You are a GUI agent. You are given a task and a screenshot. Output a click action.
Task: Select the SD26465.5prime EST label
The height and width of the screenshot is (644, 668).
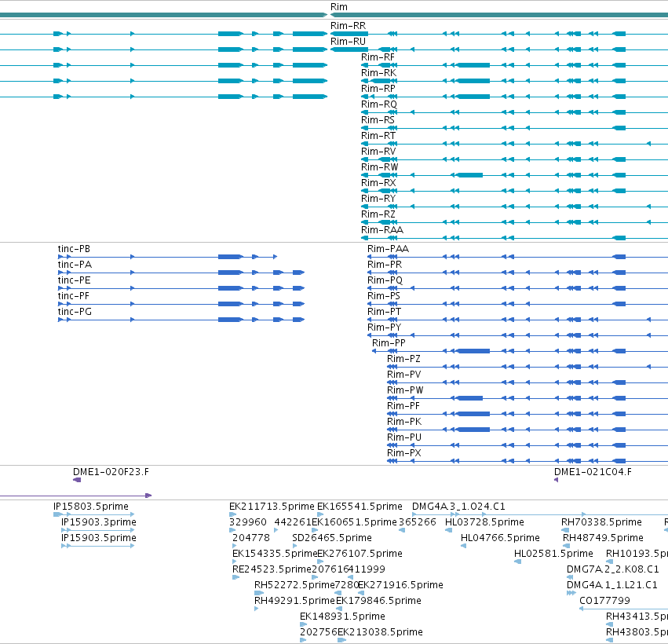click(x=332, y=538)
